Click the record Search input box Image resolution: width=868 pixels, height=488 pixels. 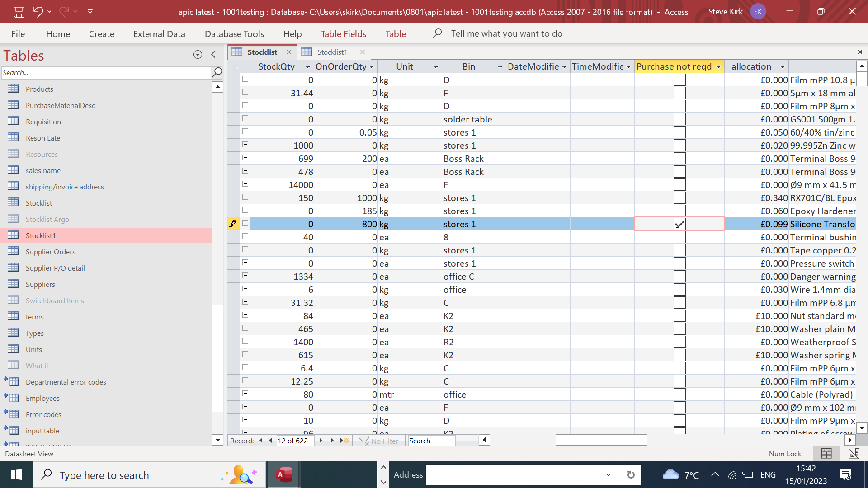tap(431, 441)
